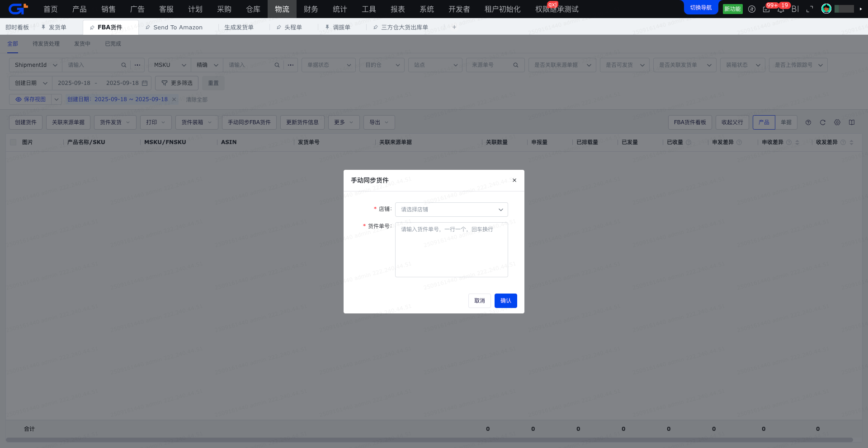Remove the 创建日期 filter tag
Viewport: 868px width, 448px height.
pos(174,99)
